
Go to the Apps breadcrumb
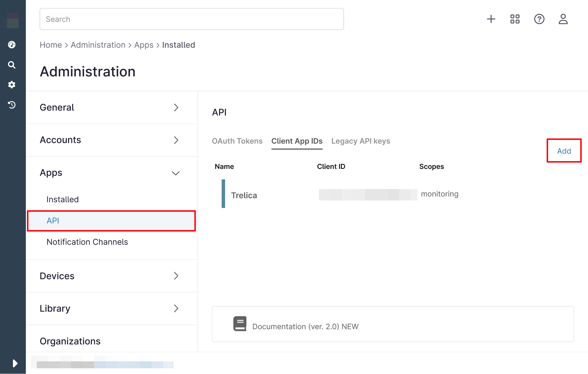pos(144,45)
